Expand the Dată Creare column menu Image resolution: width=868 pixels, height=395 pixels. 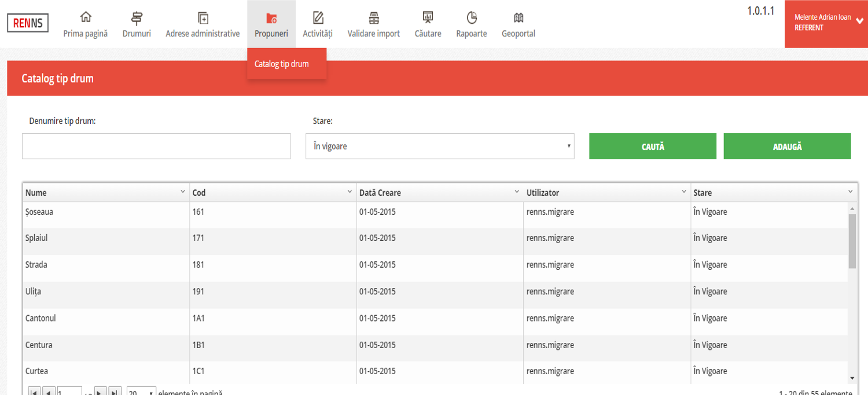coord(517,192)
